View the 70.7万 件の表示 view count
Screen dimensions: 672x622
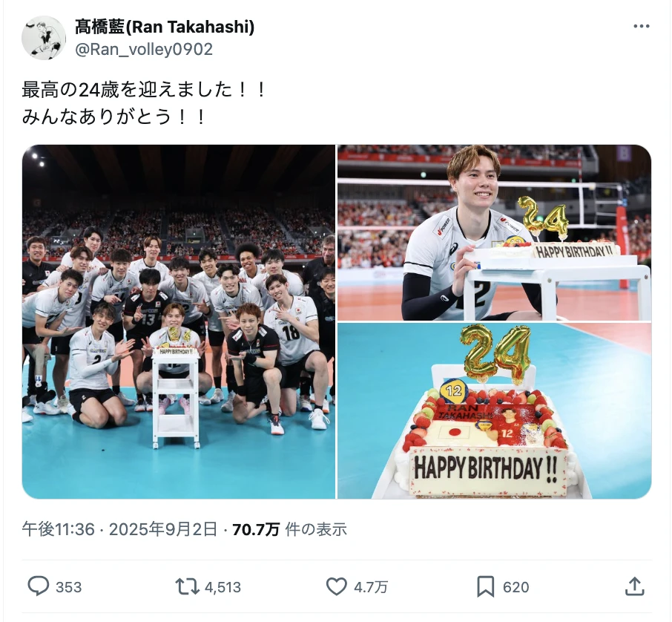[290, 529]
